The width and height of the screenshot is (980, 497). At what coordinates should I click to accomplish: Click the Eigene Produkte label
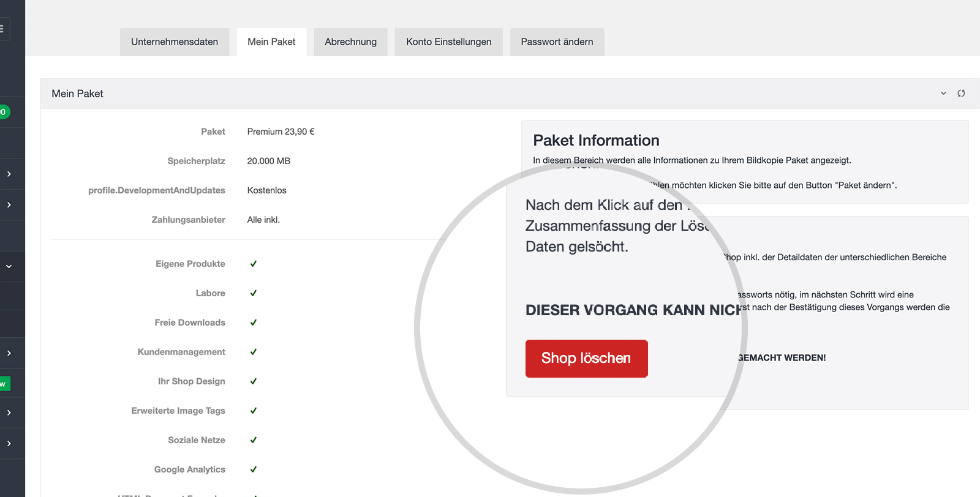pos(190,264)
